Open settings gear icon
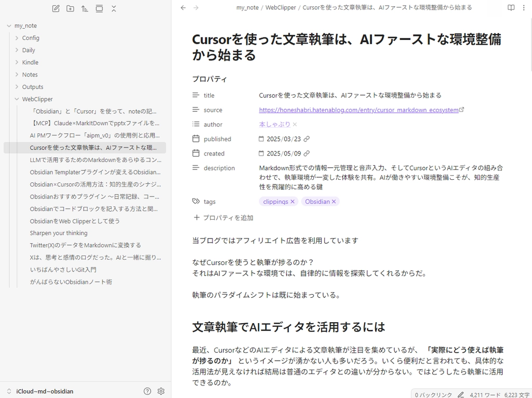The height and width of the screenshot is (398, 532). point(161,391)
